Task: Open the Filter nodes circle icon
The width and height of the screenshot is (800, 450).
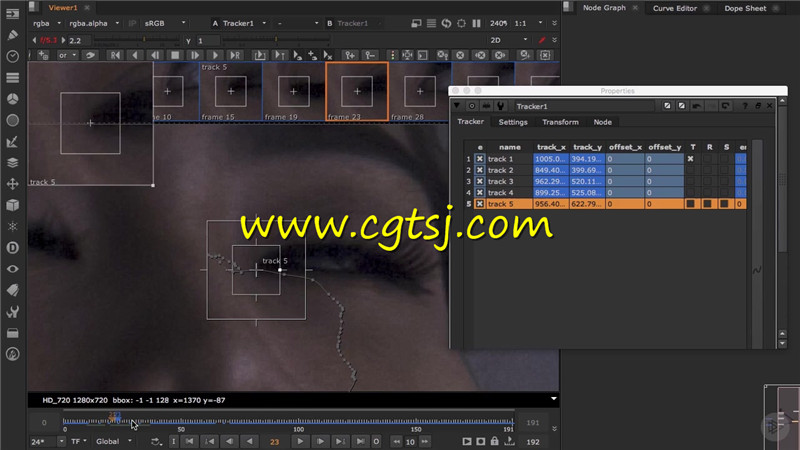Action: (13, 120)
